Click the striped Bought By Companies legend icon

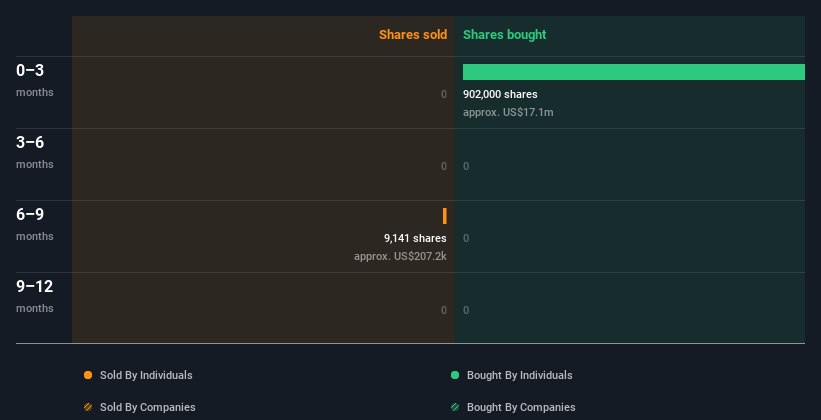(x=455, y=407)
